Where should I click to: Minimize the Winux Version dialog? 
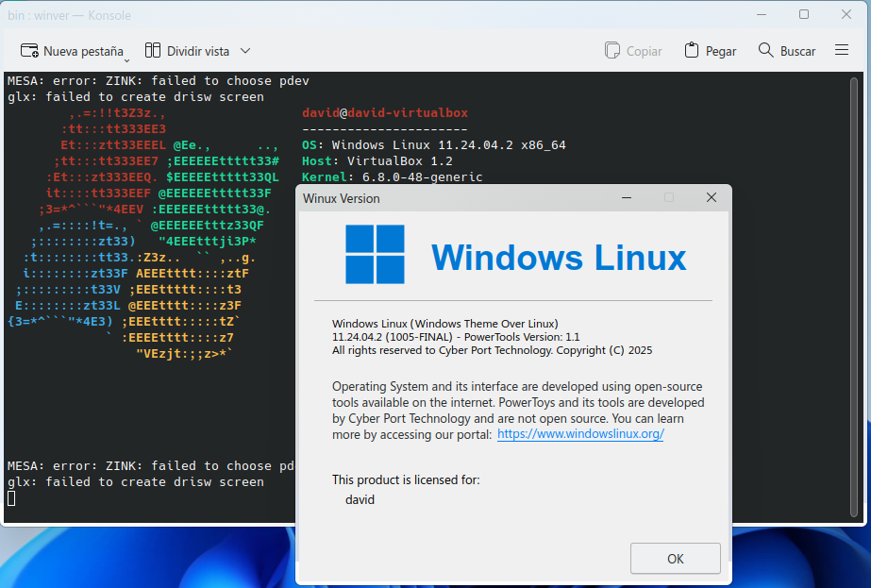pos(627,198)
